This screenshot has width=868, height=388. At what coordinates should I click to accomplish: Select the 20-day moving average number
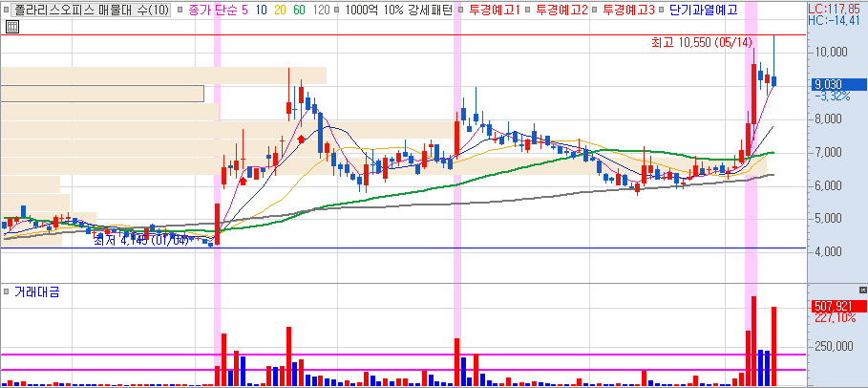pyautogui.click(x=281, y=10)
